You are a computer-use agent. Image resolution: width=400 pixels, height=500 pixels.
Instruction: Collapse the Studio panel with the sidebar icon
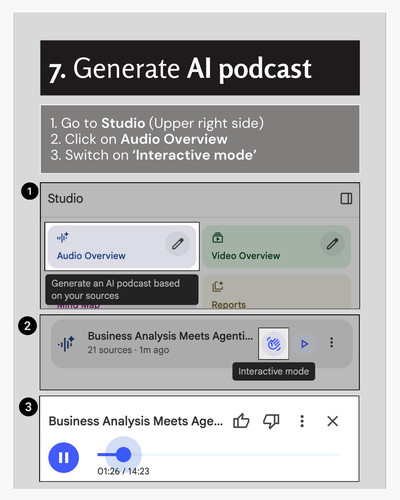coord(346,199)
